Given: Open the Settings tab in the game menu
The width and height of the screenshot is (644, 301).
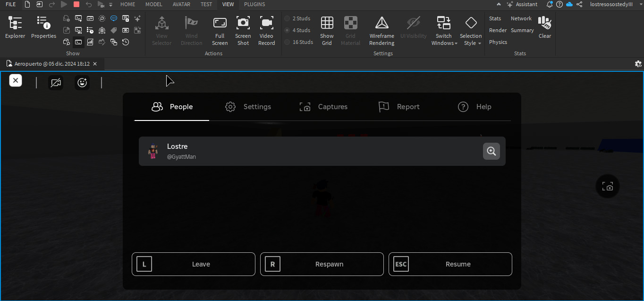Looking at the screenshot, I should tap(248, 107).
